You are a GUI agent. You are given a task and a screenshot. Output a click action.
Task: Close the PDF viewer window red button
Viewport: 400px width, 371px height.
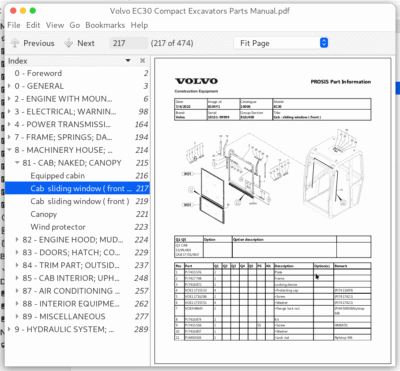coord(13,11)
